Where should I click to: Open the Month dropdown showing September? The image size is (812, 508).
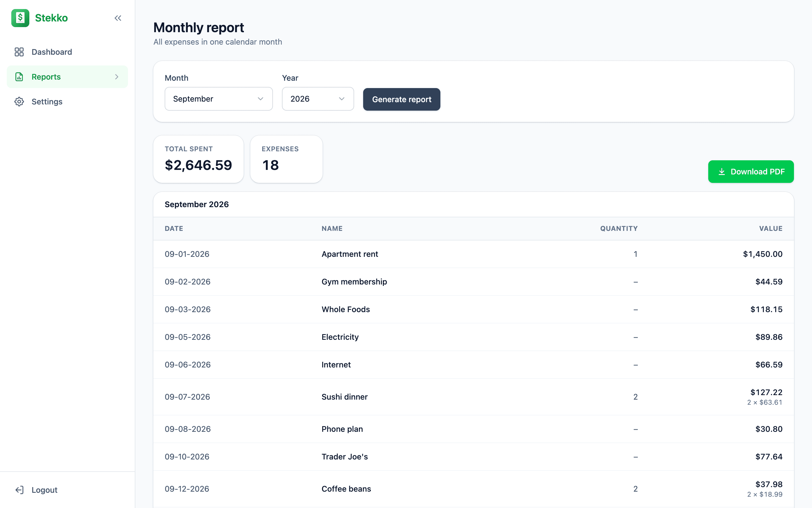click(x=219, y=99)
